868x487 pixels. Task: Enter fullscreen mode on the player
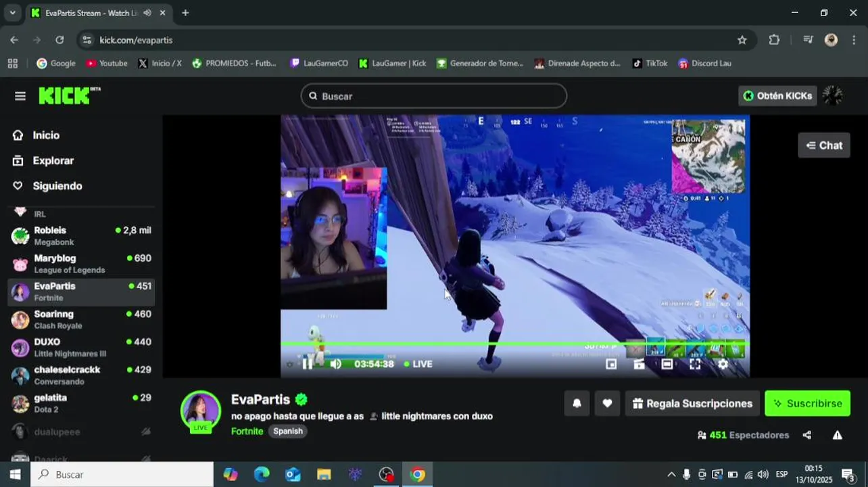click(695, 364)
